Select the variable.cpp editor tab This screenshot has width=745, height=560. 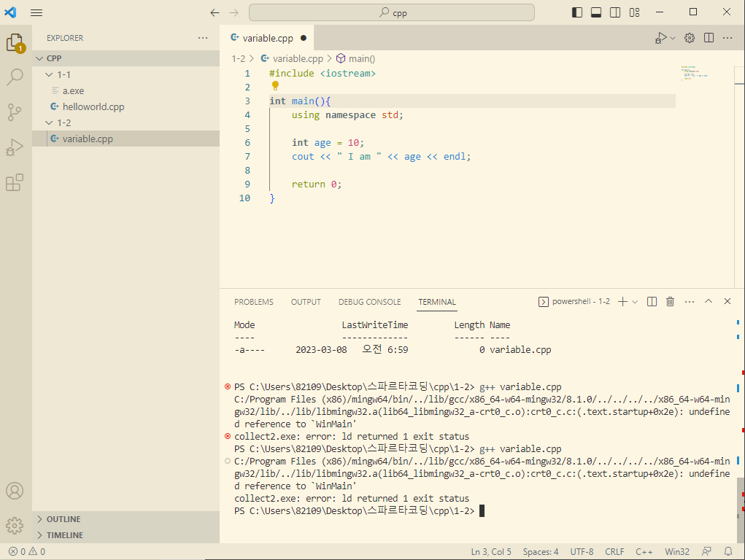[x=267, y=38]
